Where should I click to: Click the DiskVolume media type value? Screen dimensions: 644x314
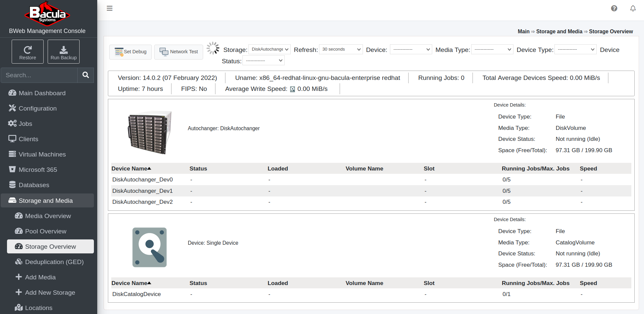(x=570, y=128)
